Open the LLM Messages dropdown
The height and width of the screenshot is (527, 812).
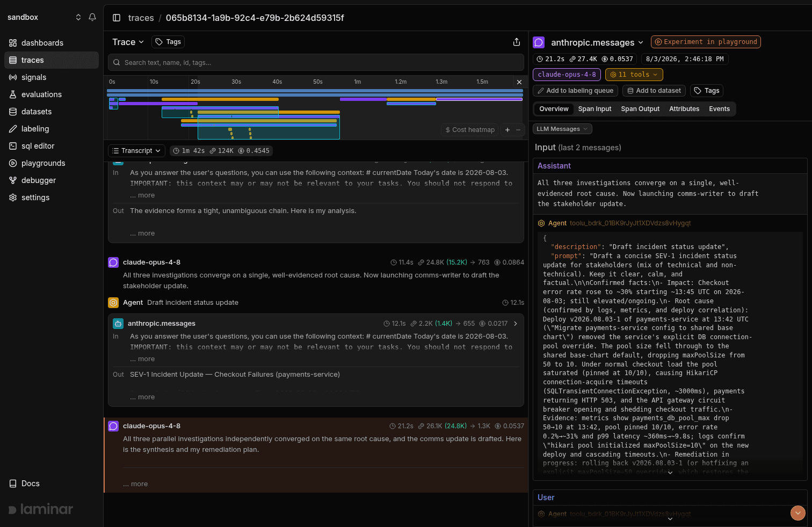pos(562,129)
